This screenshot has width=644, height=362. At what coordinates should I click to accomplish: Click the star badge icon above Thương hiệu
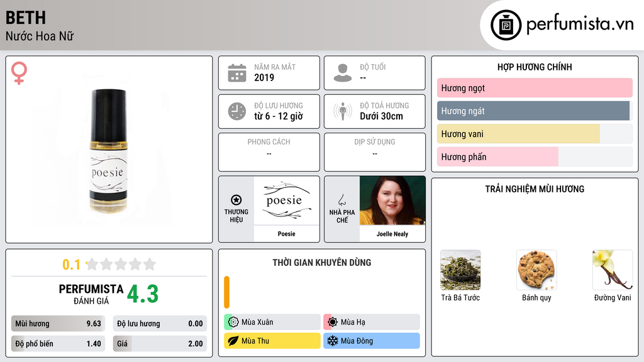[236, 200]
